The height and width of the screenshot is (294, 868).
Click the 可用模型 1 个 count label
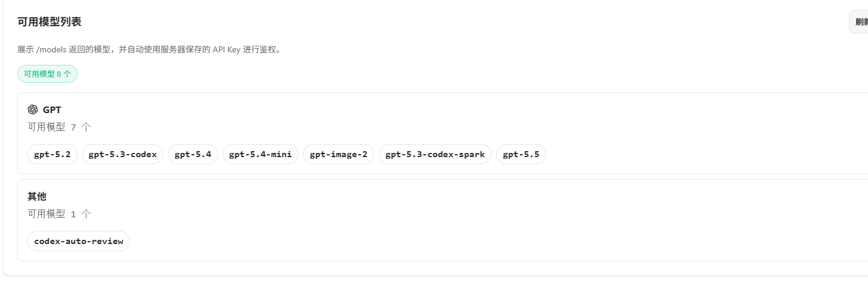pyautogui.click(x=60, y=214)
